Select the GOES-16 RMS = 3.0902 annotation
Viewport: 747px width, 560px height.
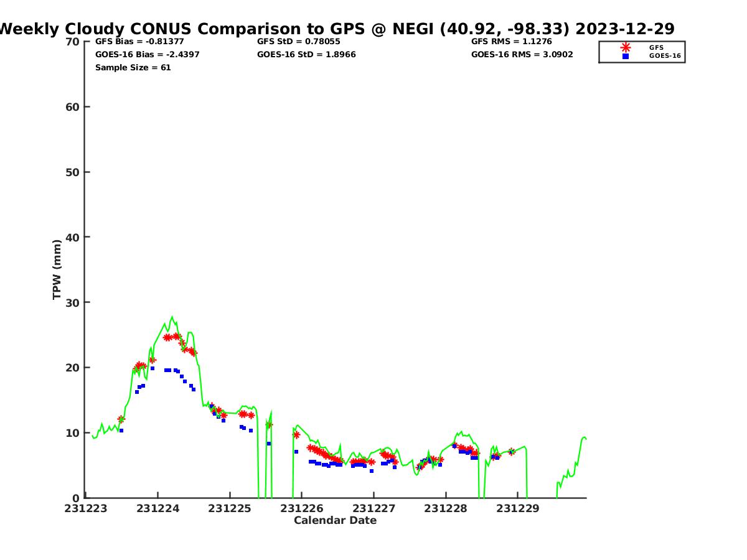[x=522, y=55]
